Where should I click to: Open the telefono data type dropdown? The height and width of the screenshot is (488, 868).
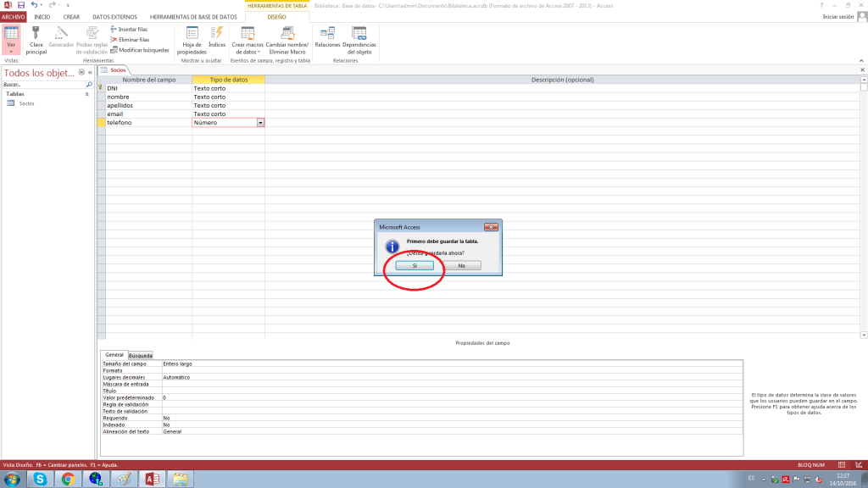260,123
